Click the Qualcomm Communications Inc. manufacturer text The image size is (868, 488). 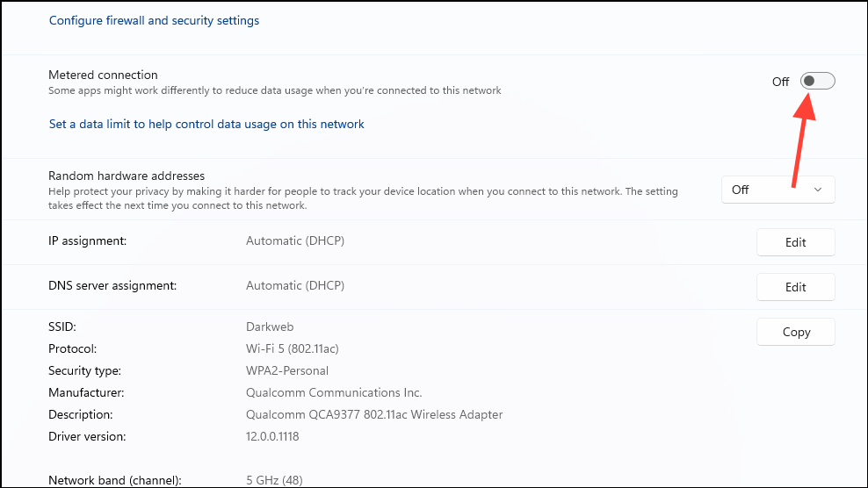(334, 392)
